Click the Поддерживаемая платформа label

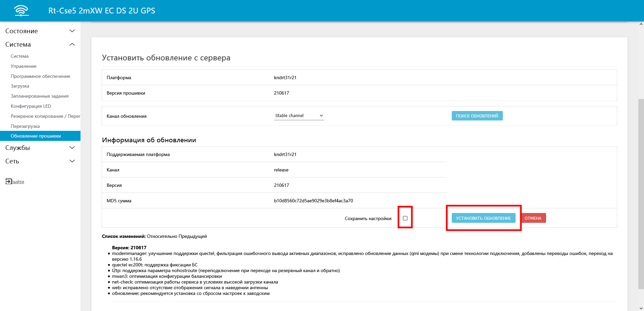[x=138, y=154]
